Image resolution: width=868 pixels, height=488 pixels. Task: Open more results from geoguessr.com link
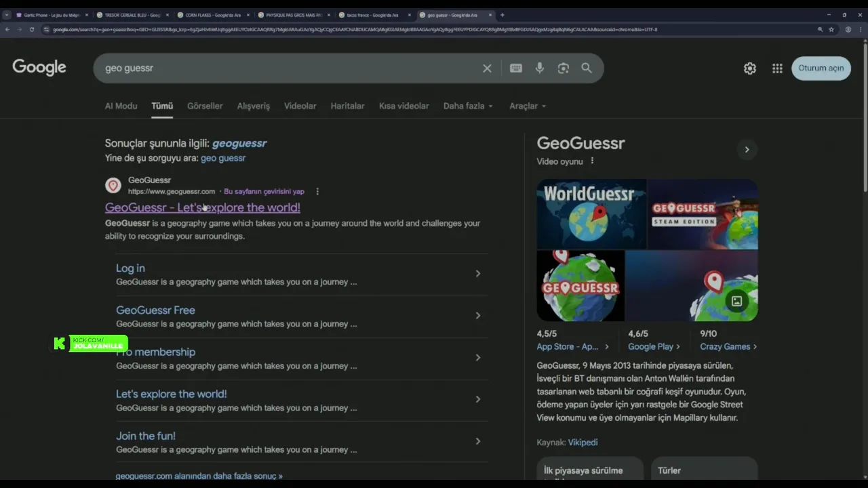pyautogui.click(x=199, y=476)
